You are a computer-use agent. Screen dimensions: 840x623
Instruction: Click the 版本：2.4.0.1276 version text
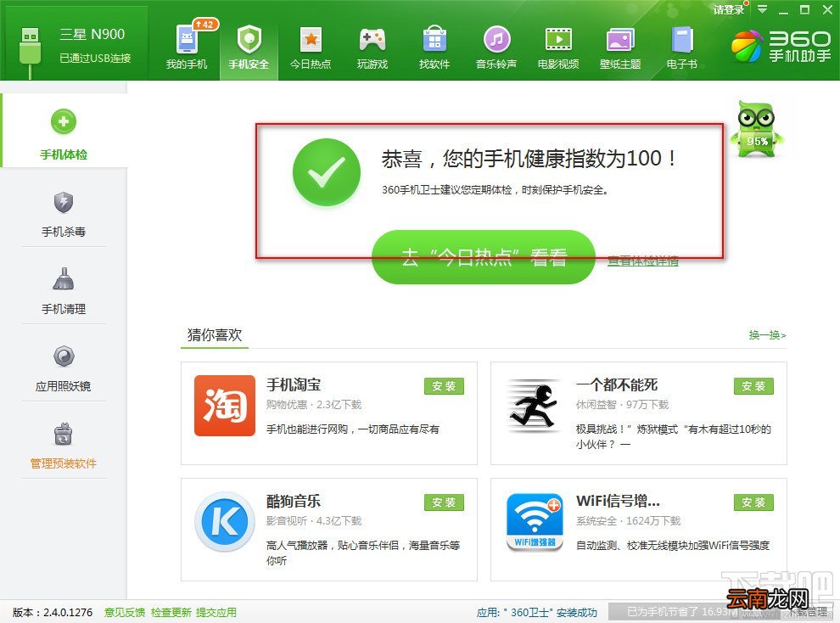[x=53, y=612]
